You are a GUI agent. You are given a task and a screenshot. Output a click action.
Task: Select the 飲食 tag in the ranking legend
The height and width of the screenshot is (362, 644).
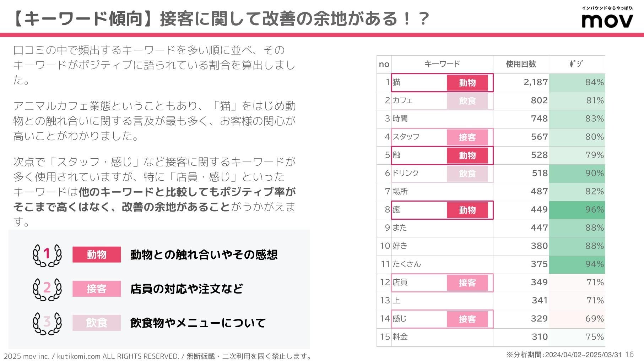[96, 323]
